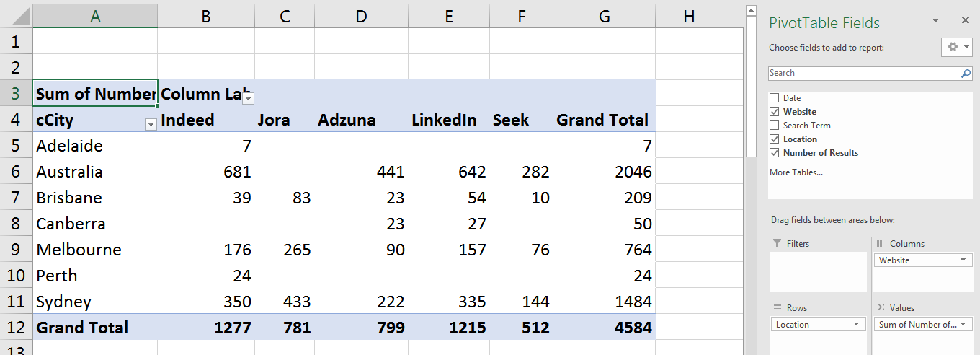
Task: Select the 'Perth' row label
Action: pos(95,275)
